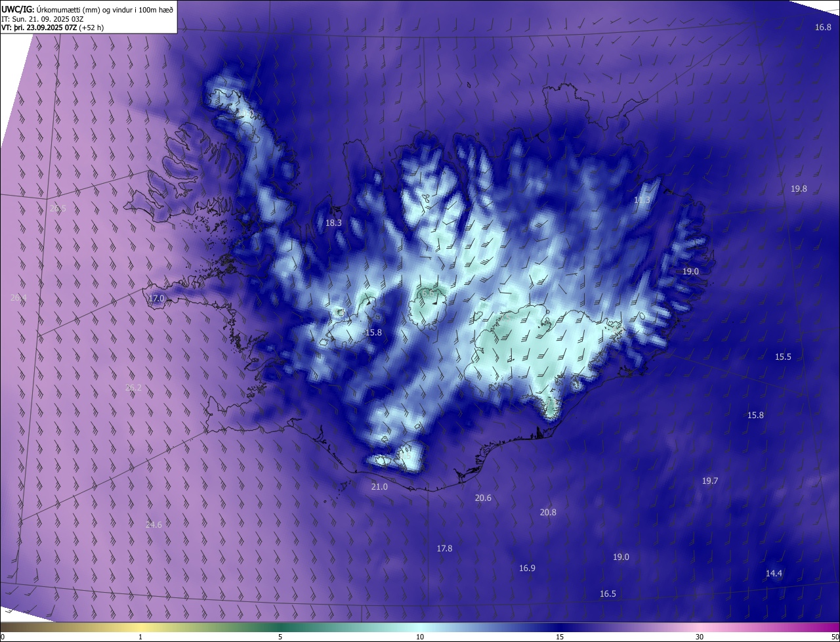The height and width of the screenshot is (642, 840).
Task: Click the 19.0 value over the southern ocean
Action: tap(621, 557)
